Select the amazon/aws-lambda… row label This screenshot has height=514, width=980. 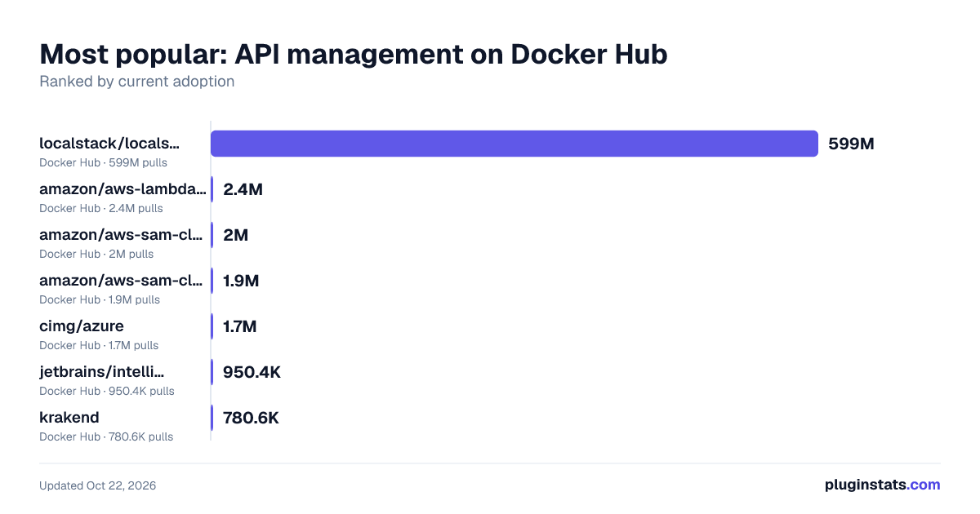[x=122, y=189]
